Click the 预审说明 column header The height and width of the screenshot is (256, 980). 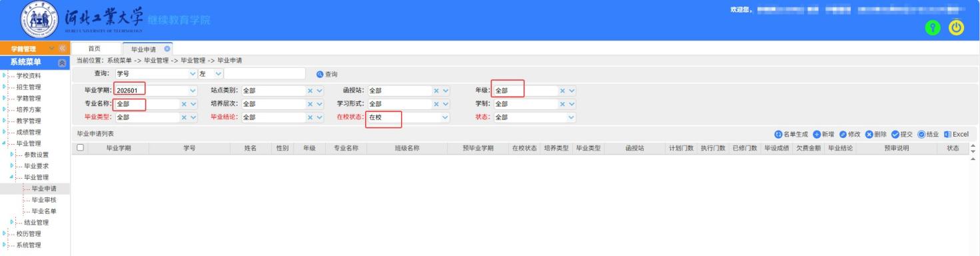pyautogui.click(x=897, y=148)
